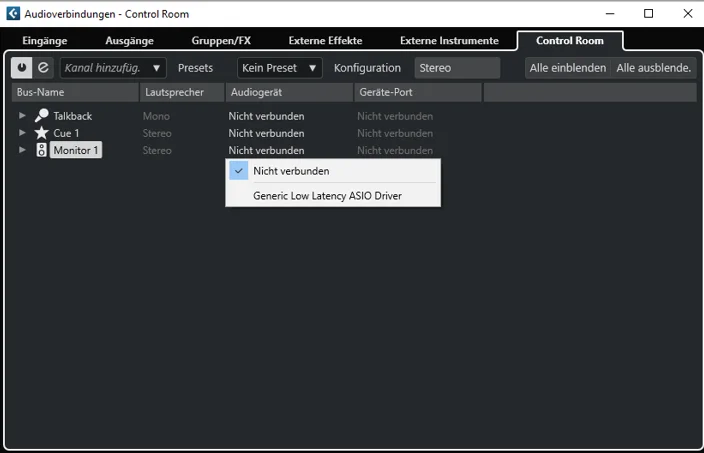Viewport: 704px width, 453px height.
Task: Open Monitor 1's Audiogerät 'Nicht verbunden' cell
Action: [x=266, y=150]
